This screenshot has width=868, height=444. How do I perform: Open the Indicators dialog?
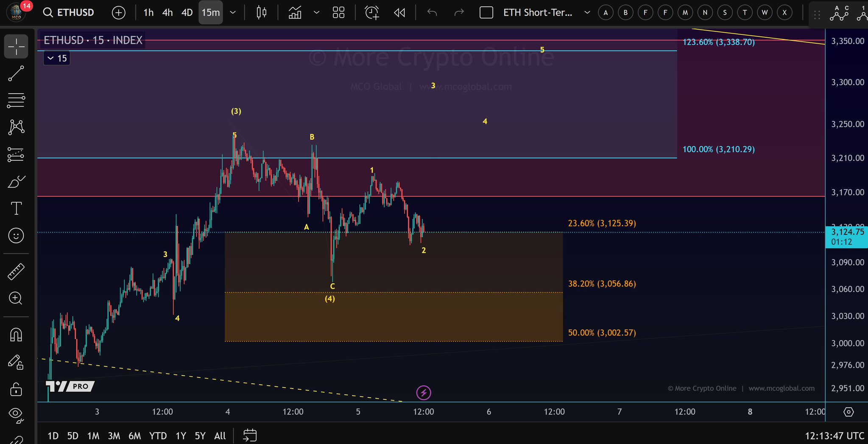click(x=295, y=13)
